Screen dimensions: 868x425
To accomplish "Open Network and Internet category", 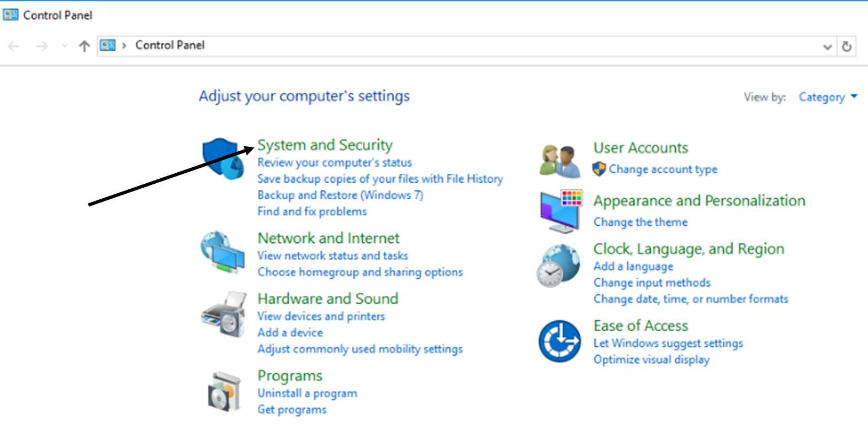I will click(329, 238).
